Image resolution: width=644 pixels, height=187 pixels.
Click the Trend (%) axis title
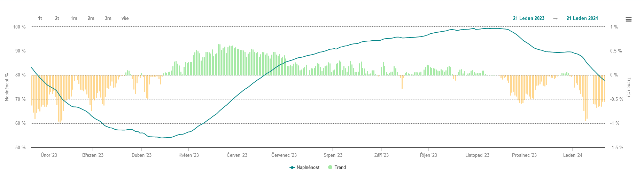629,87
